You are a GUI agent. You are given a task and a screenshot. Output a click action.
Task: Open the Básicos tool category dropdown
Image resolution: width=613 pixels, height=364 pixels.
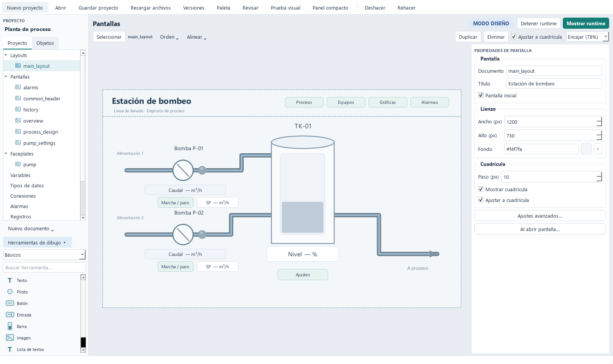(44, 255)
